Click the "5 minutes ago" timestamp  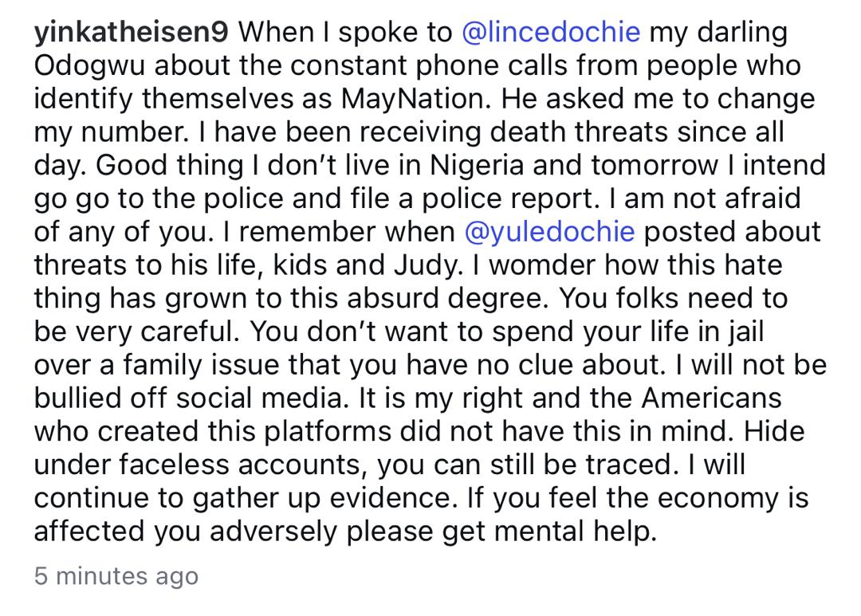coord(116,575)
